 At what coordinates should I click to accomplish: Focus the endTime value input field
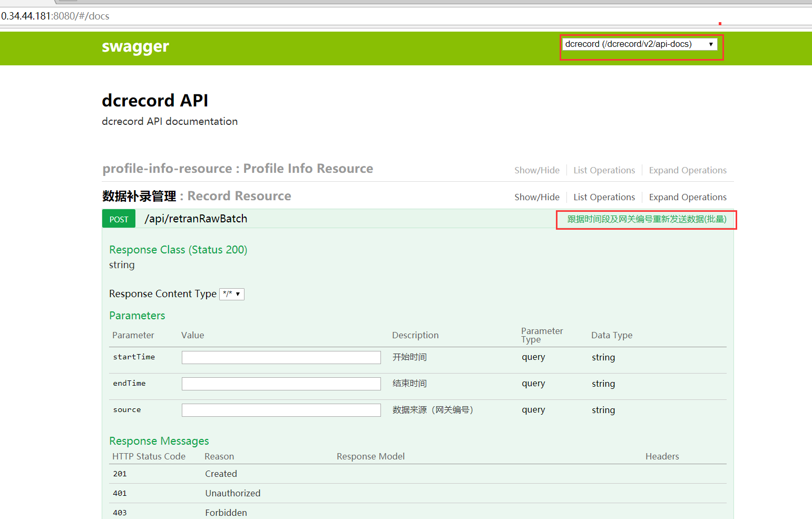(281, 384)
